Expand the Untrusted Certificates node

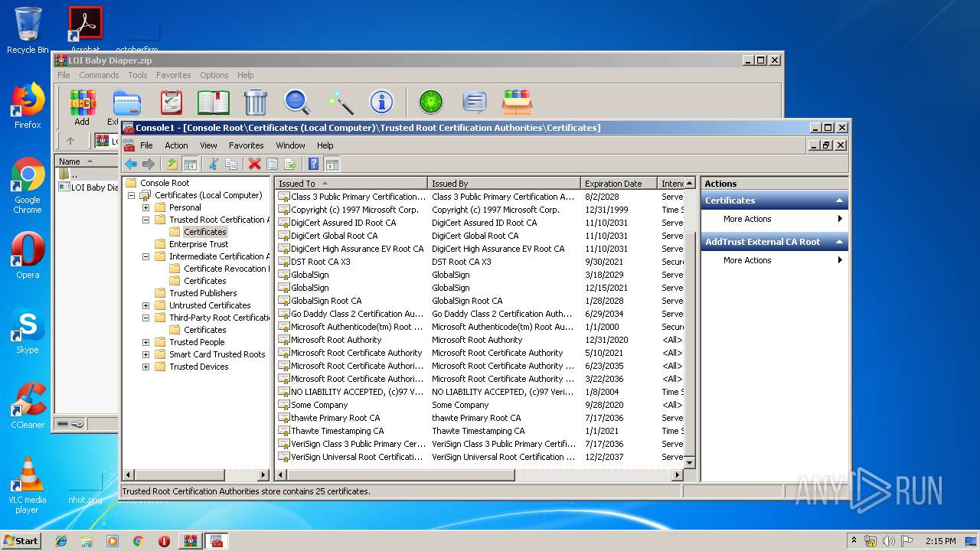pyautogui.click(x=145, y=305)
